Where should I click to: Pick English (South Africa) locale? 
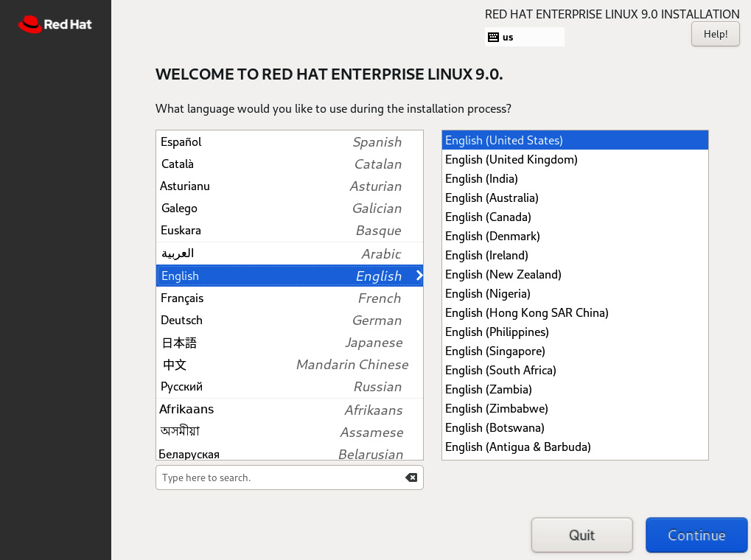click(x=575, y=370)
